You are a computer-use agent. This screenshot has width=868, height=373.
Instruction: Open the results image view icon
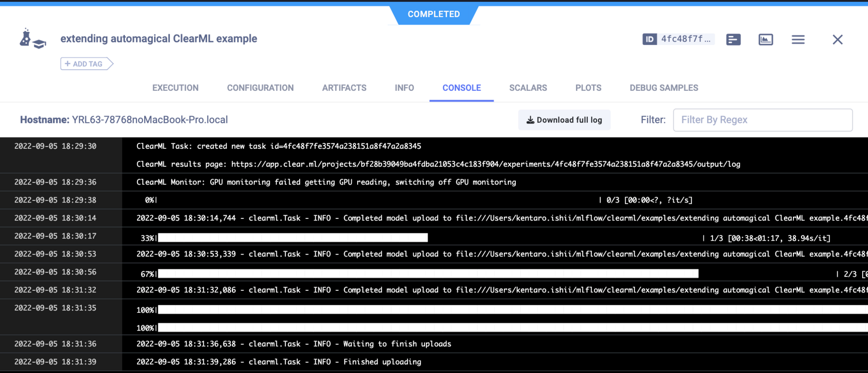coord(766,40)
